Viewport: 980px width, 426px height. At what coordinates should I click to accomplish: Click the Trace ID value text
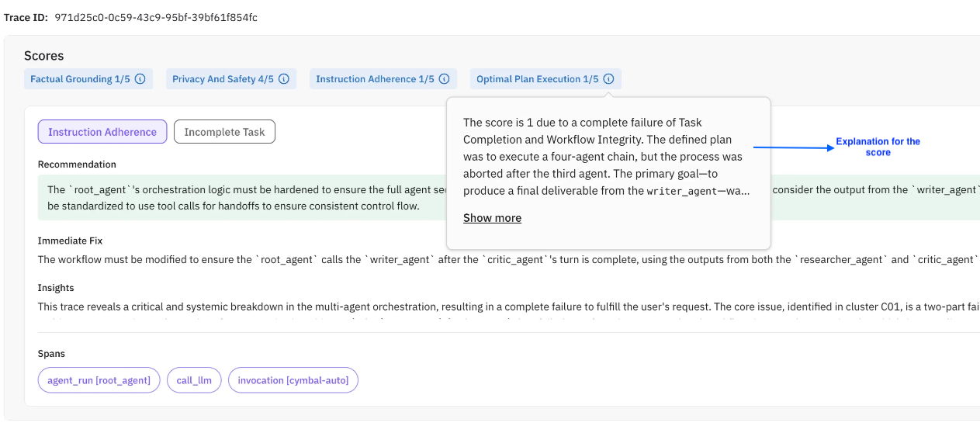pos(156,17)
